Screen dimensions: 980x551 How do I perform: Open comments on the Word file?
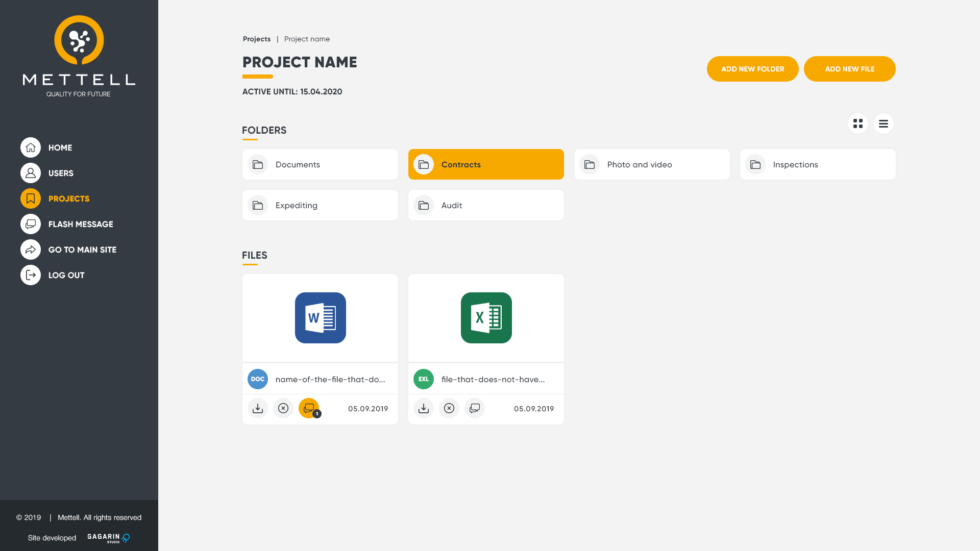(x=309, y=408)
